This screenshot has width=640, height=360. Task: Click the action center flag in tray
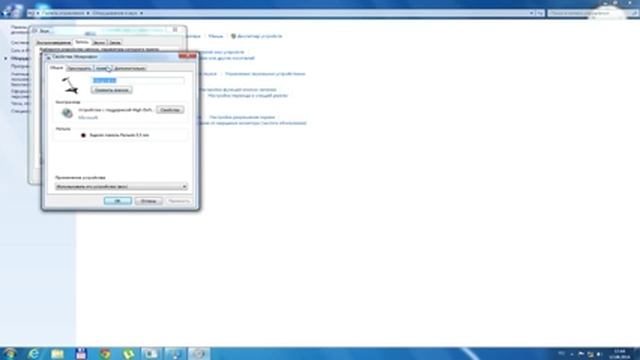(581, 354)
